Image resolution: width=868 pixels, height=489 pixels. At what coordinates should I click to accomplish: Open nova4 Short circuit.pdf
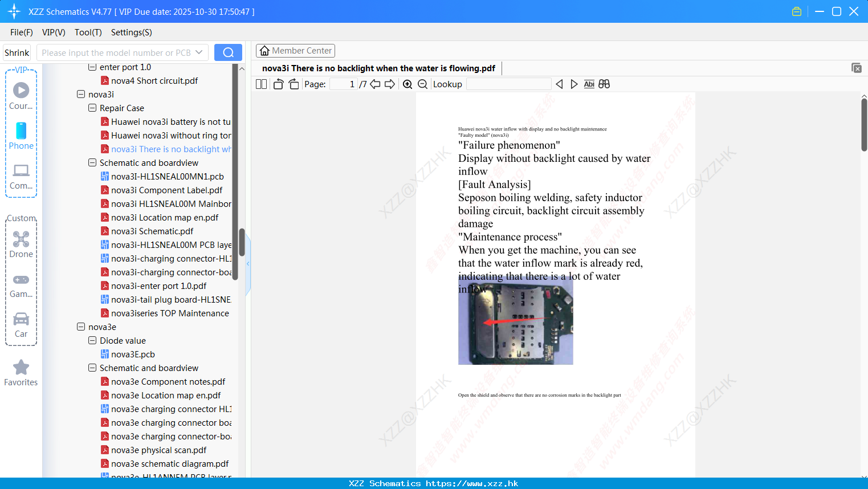point(154,80)
